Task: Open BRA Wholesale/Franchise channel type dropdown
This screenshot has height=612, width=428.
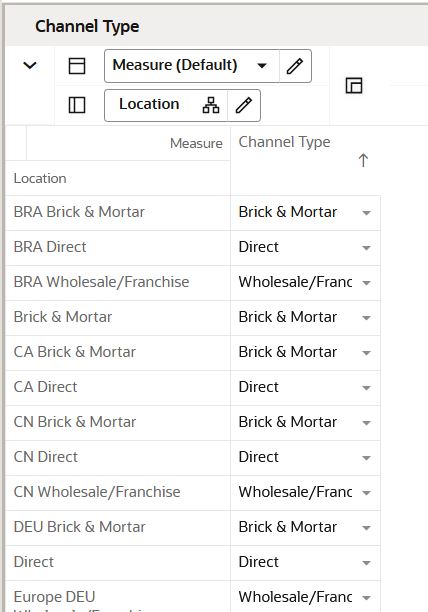Action: coord(366,283)
